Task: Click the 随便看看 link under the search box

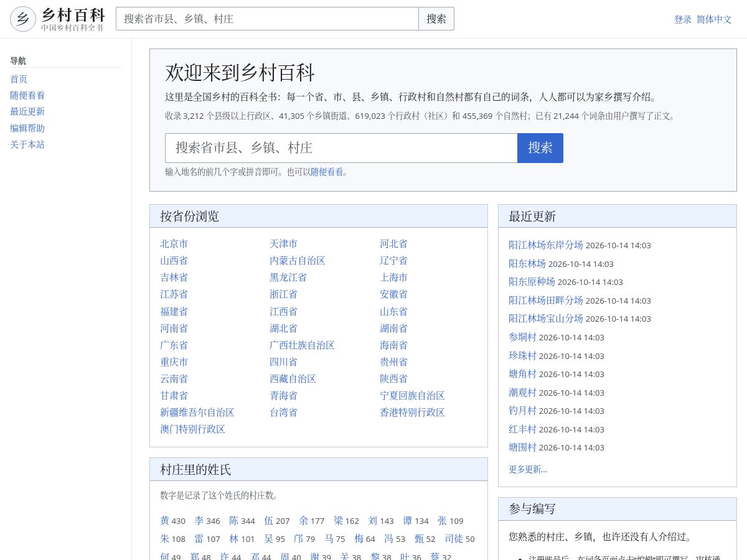Action: (x=327, y=172)
